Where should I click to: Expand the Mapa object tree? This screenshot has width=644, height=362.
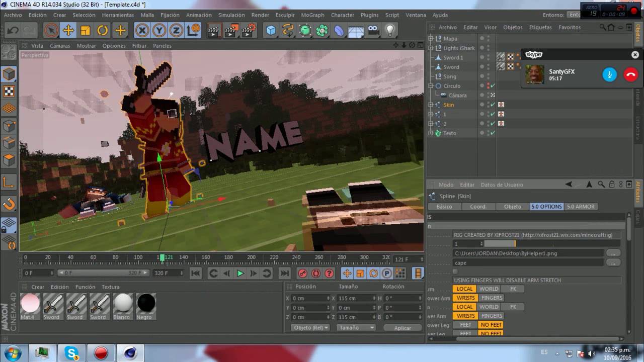tap(431, 39)
